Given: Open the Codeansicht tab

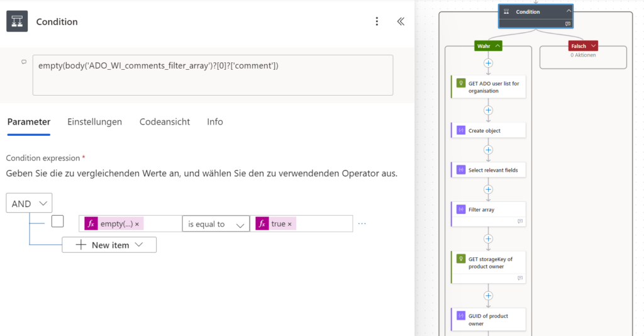Looking at the screenshot, I should (x=164, y=121).
